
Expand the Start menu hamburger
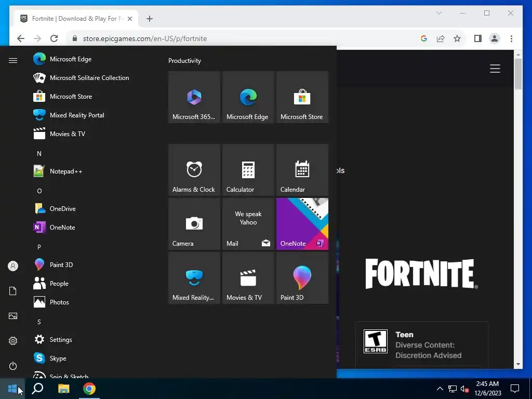pyautogui.click(x=13, y=60)
